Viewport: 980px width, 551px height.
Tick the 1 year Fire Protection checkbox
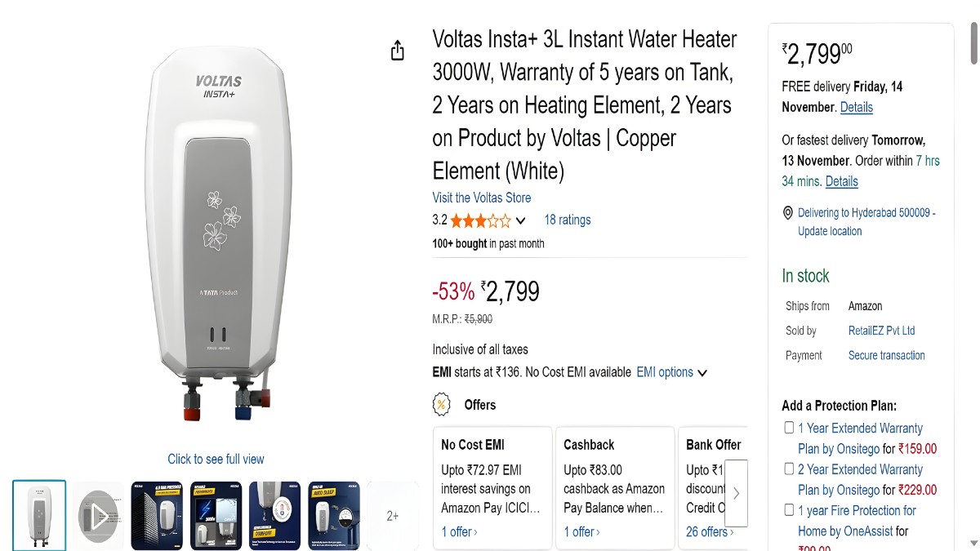789,510
